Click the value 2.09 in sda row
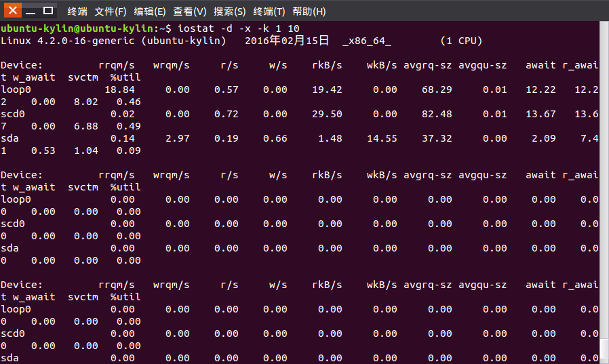 point(544,138)
